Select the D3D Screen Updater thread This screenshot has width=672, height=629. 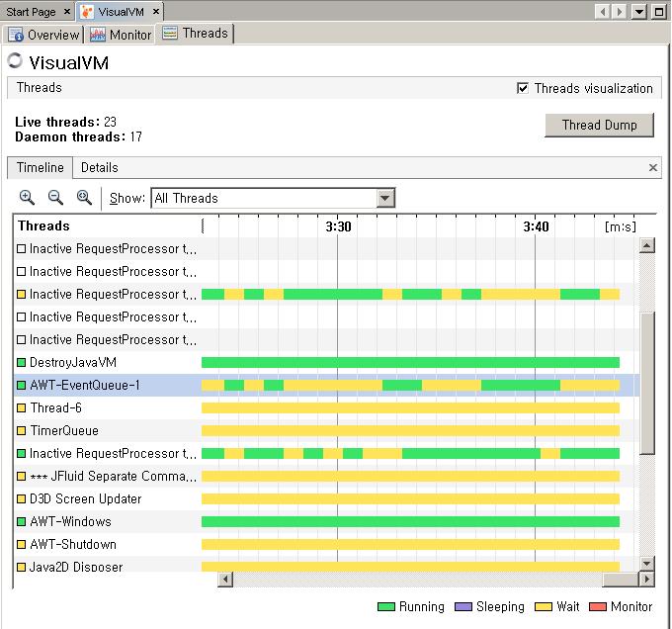click(x=326, y=499)
